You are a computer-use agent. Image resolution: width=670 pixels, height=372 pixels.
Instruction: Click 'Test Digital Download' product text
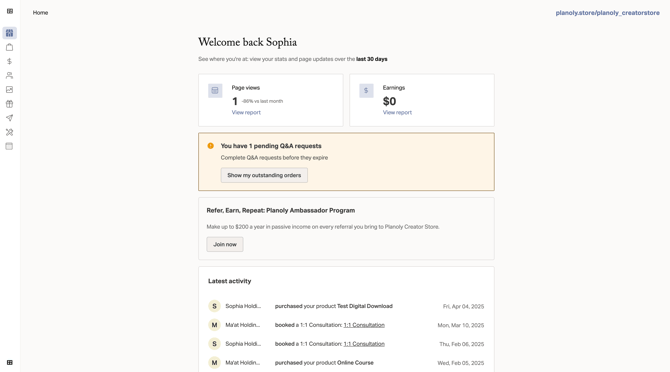365,306
